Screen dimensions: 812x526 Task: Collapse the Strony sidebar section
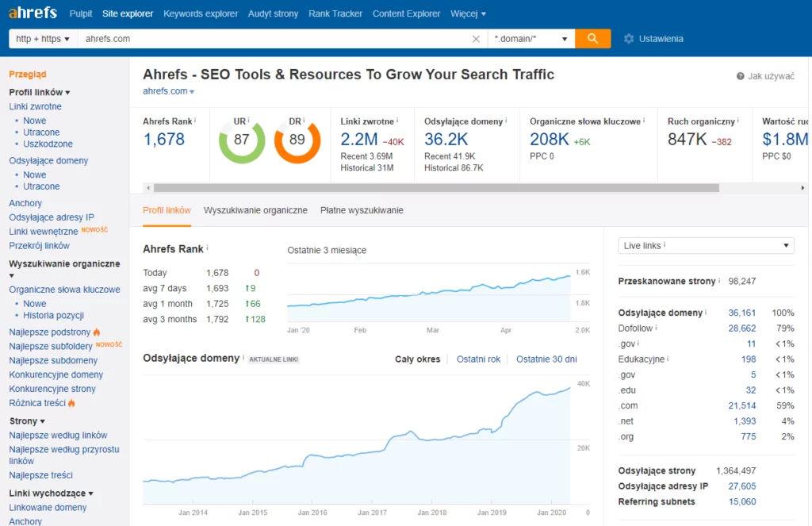click(x=27, y=420)
